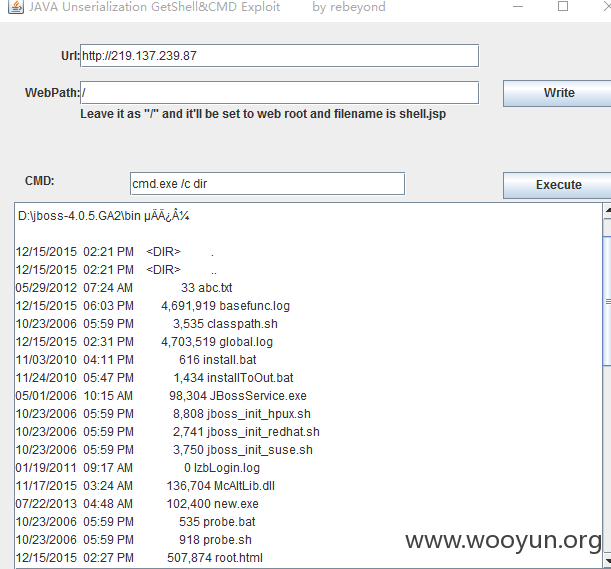Click the install.bat output line

tap(136, 360)
